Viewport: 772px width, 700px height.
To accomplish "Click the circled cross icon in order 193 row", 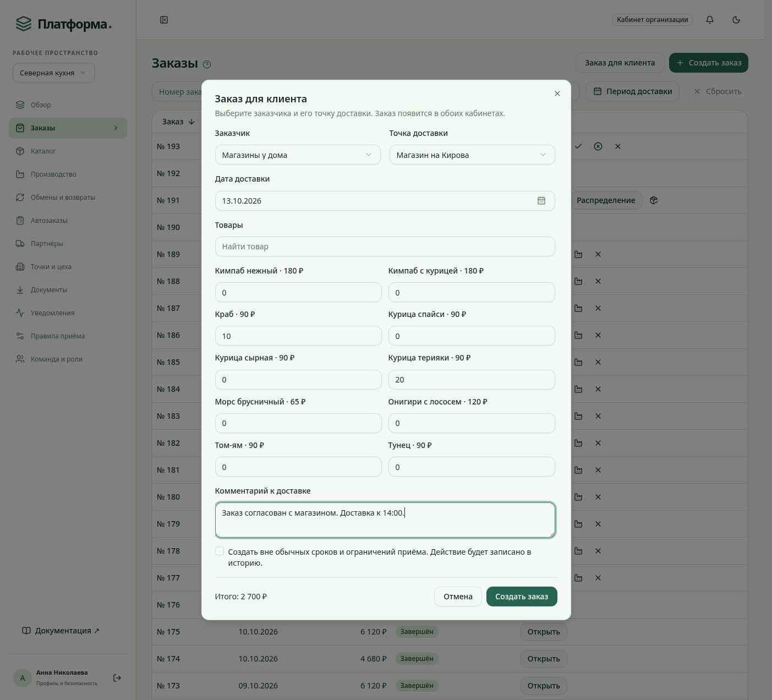I will point(598,146).
